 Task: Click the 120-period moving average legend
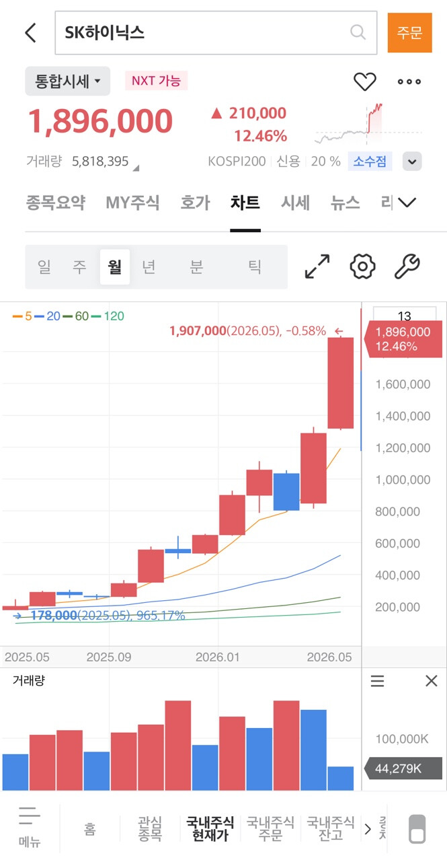coord(108,316)
